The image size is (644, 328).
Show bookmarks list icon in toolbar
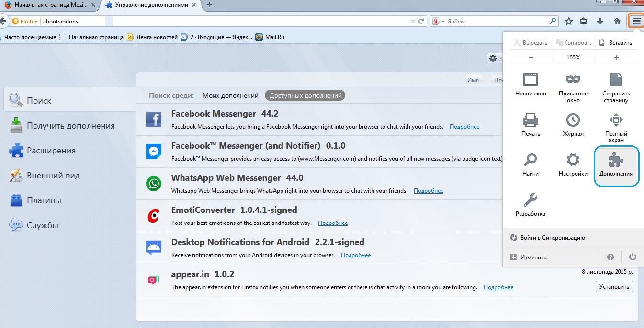click(x=583, y=21)
